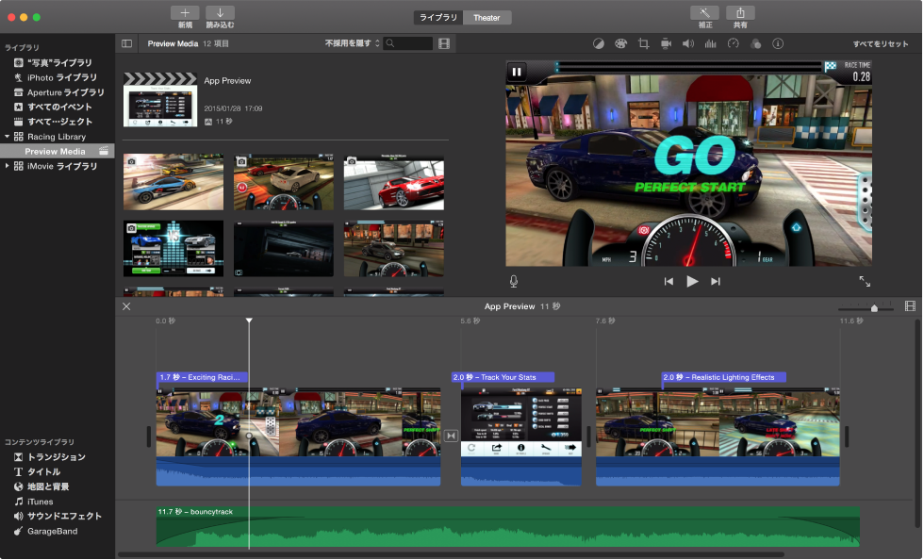Select the Exciting Raci… title bar
This screenshot has height=560, width=924.
pyautogui.click(x=202, y=377)
